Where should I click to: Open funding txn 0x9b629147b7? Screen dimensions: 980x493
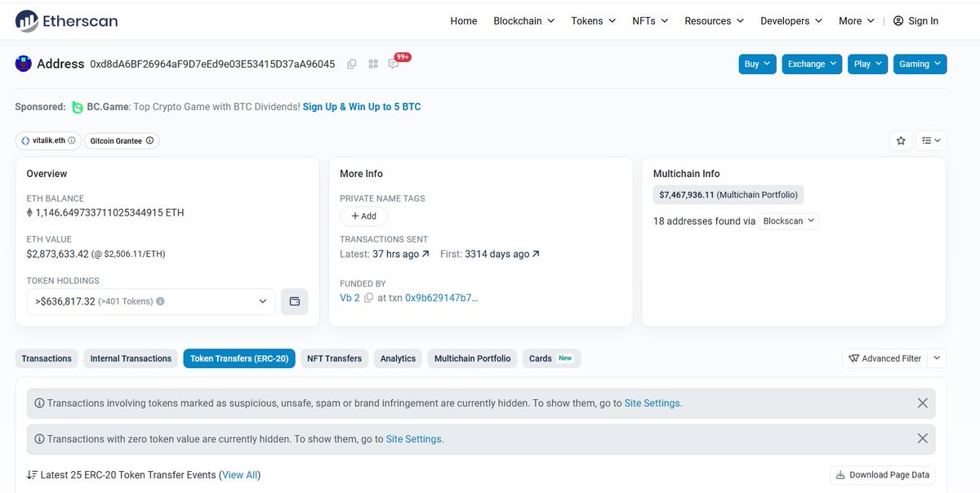pos(442,298)
